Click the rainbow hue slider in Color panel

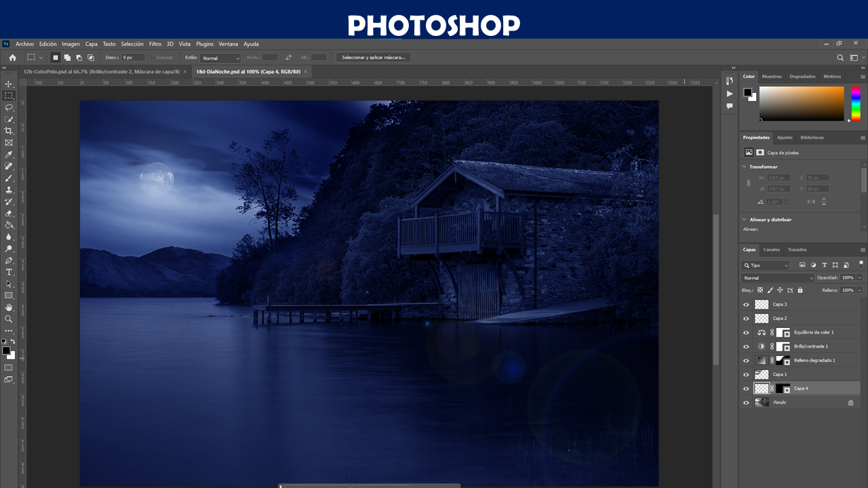(x=856, y=104)
